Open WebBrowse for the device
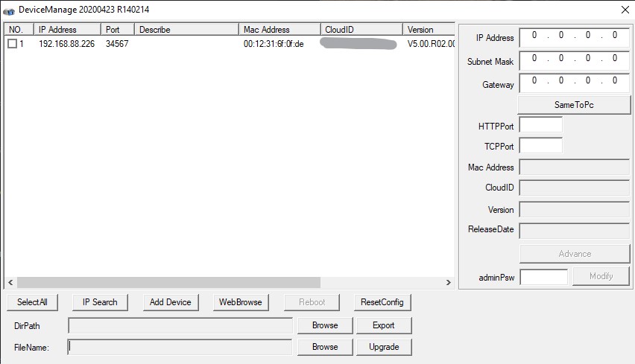 (239, 302)
